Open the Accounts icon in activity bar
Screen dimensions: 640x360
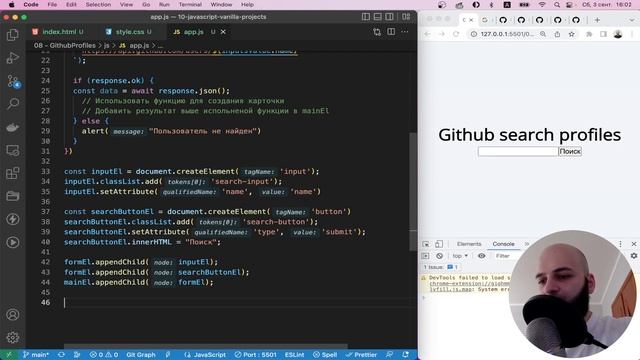point(13,315)
